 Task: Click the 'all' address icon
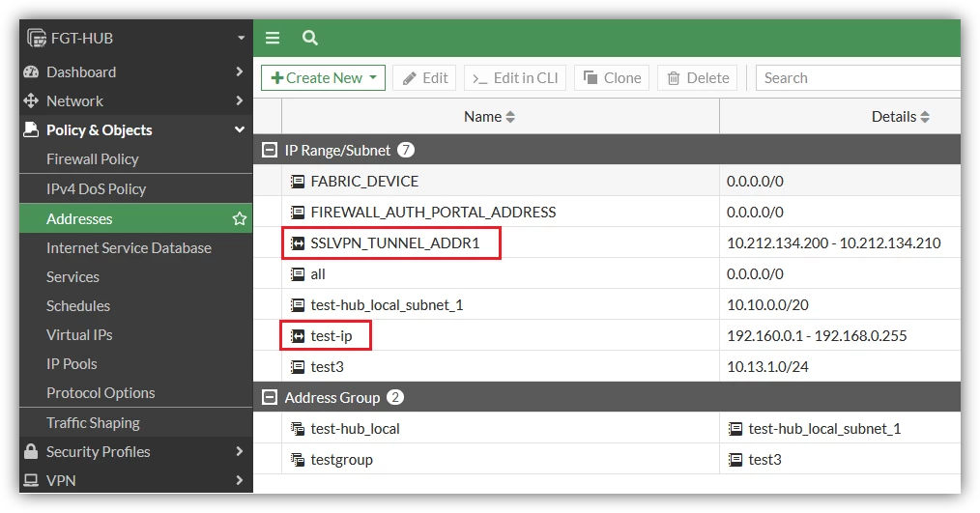point(298,274)
